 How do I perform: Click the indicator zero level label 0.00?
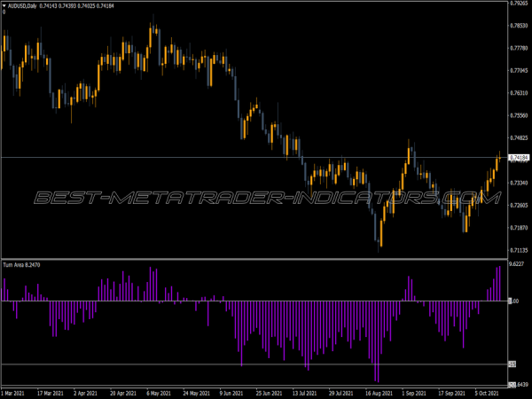514,301
